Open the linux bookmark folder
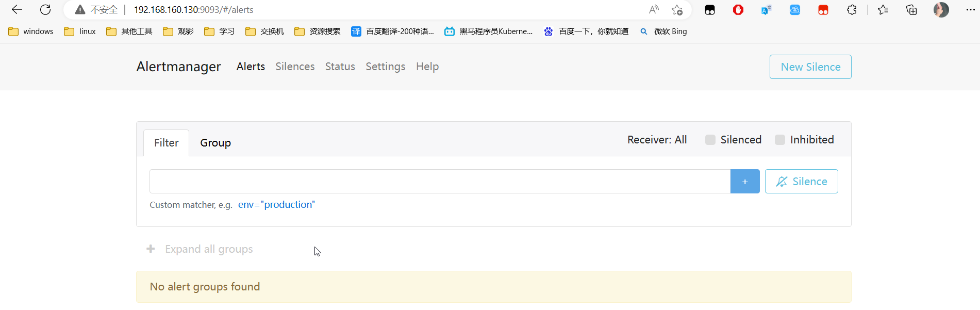 [x=80, y=31]
